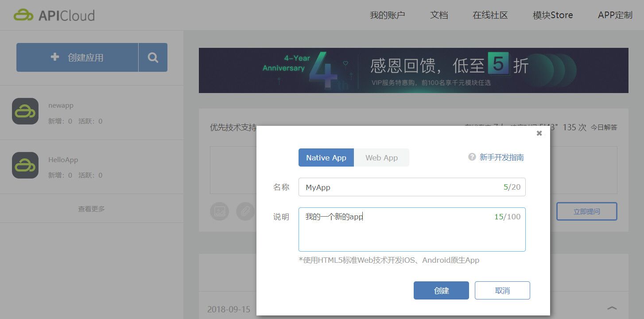Close the create app dialog
Image resolution: width=644 pixels, height=319 pixels.
pyautogui.click(x=539, y=133)
